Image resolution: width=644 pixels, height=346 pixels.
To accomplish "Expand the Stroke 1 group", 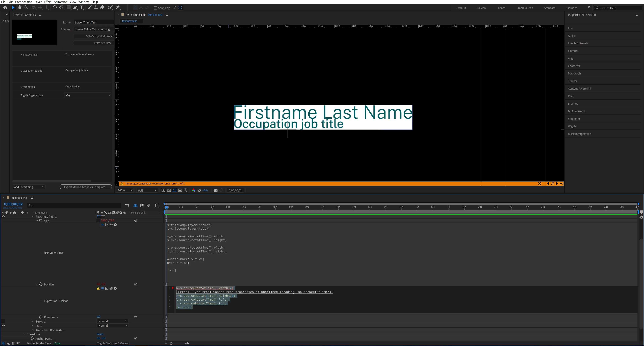I will 32,321.
